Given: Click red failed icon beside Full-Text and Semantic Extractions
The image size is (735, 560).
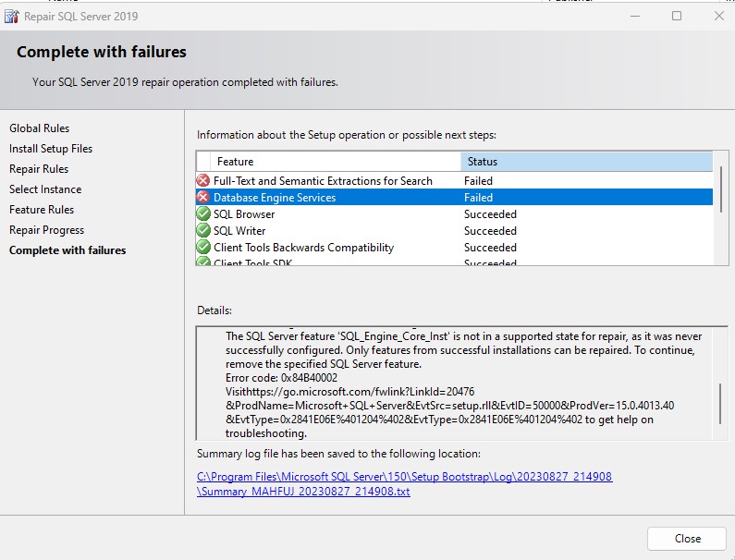Looking at the screenshot, I should coord(203,181).
